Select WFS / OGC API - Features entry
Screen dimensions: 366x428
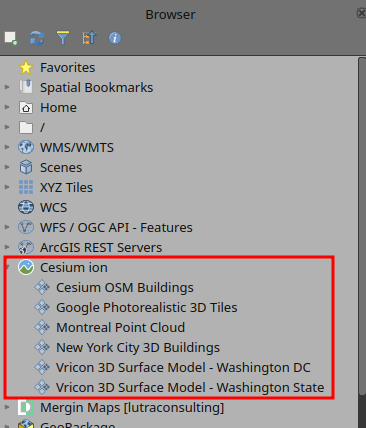coord(116,228)
